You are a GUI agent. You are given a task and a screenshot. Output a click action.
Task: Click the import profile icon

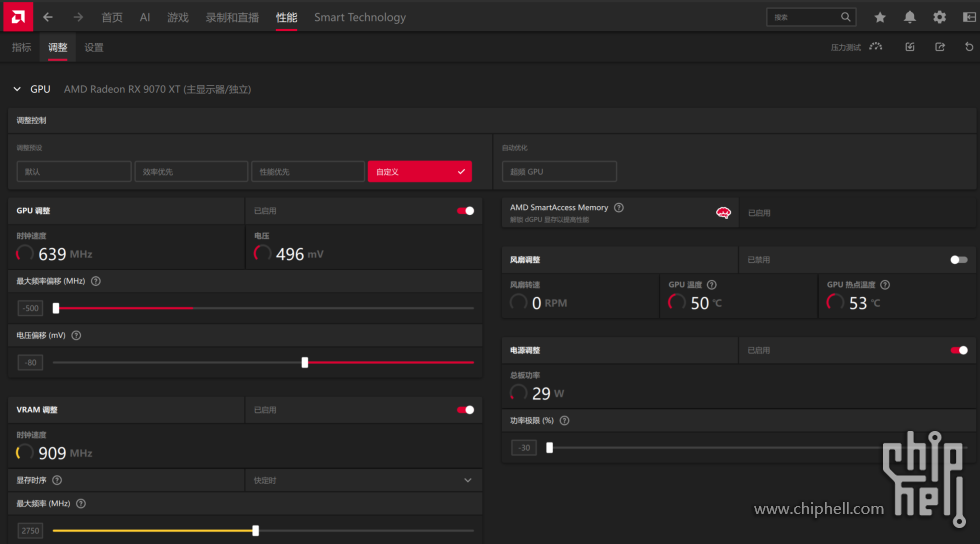[910, 47]
